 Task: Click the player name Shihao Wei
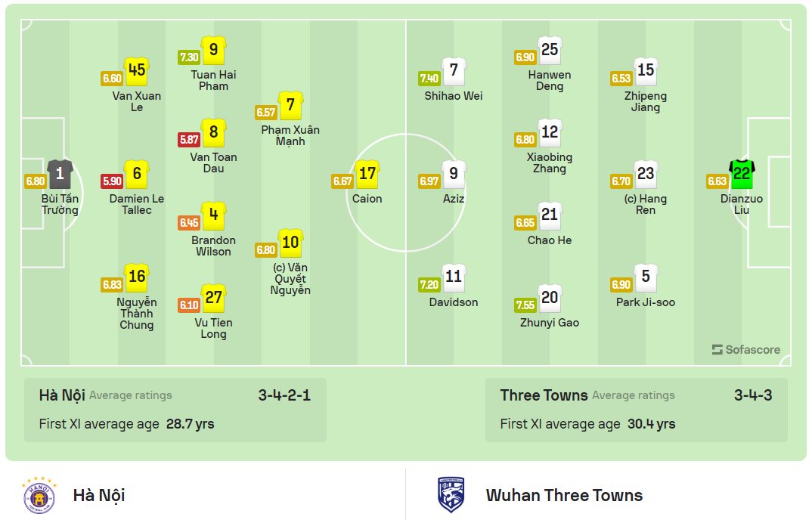tap(454, 96)
